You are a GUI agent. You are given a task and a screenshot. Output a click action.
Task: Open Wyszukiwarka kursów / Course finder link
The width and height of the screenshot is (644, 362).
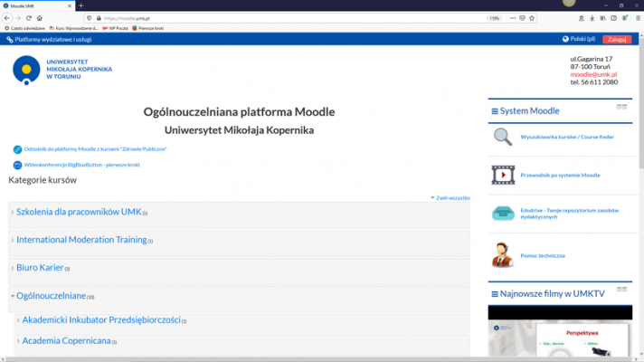567,138
